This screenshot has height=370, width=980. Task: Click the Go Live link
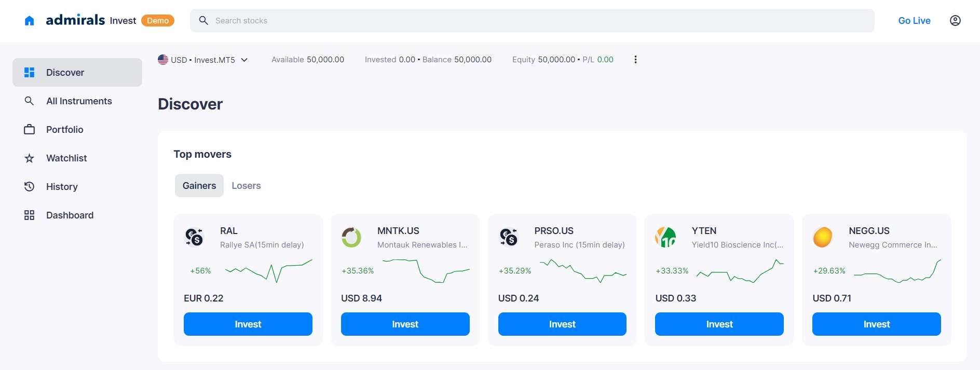(914, 21)
